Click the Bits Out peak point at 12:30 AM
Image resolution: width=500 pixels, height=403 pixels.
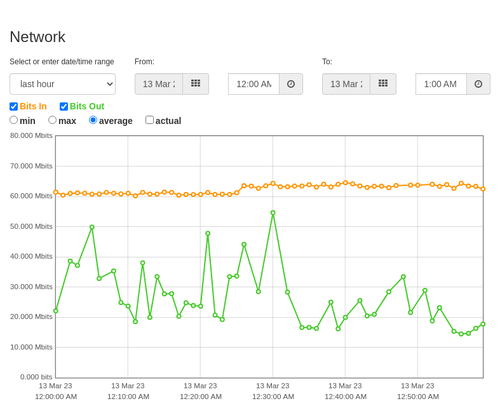[273, 213]
